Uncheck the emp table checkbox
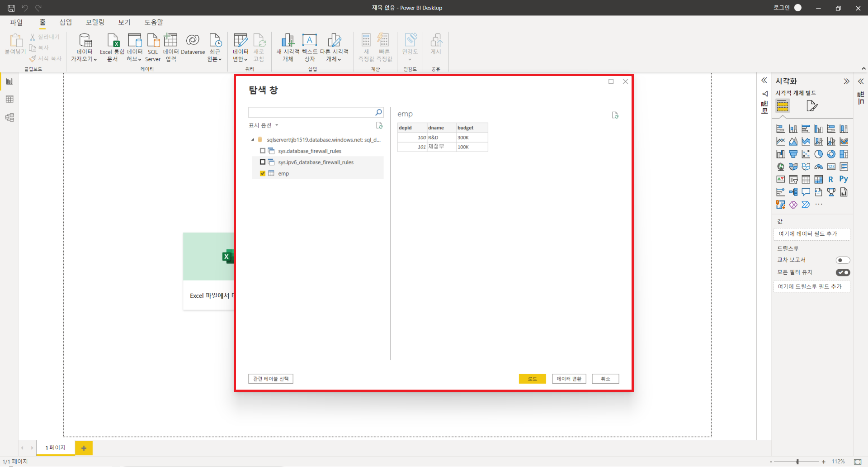The image size is (868, 467). click(x=263, y=173)
